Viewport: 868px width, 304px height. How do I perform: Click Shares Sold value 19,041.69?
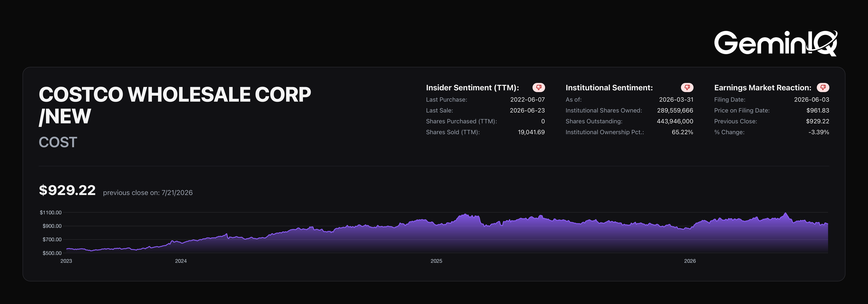(531, 132)
